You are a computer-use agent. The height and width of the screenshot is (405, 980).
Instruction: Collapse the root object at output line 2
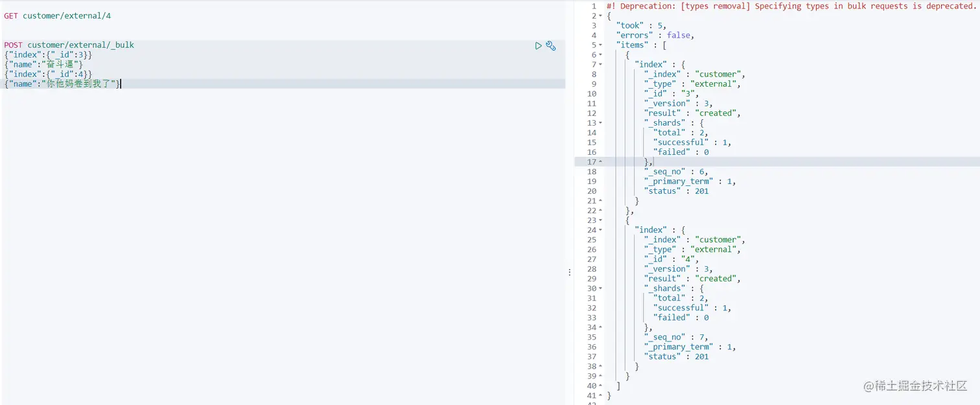(x=601, y=16)
